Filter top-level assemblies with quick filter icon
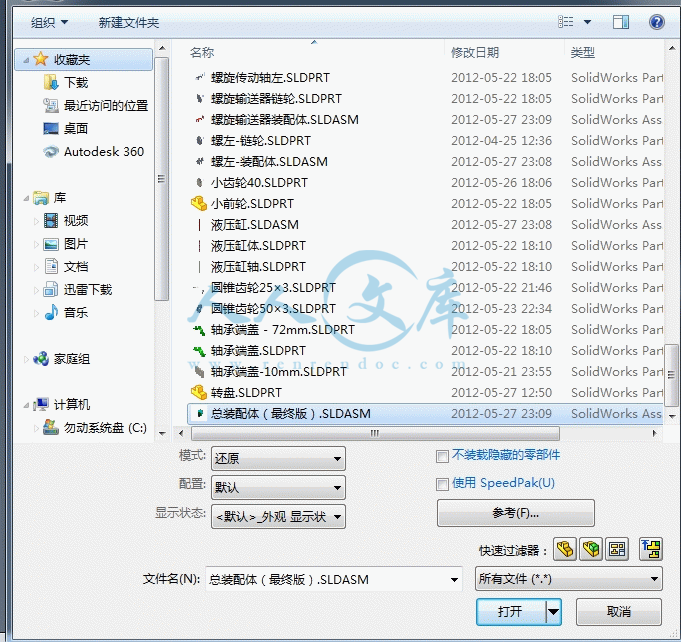Screen dimensions: 681x642 pos(651,549)
